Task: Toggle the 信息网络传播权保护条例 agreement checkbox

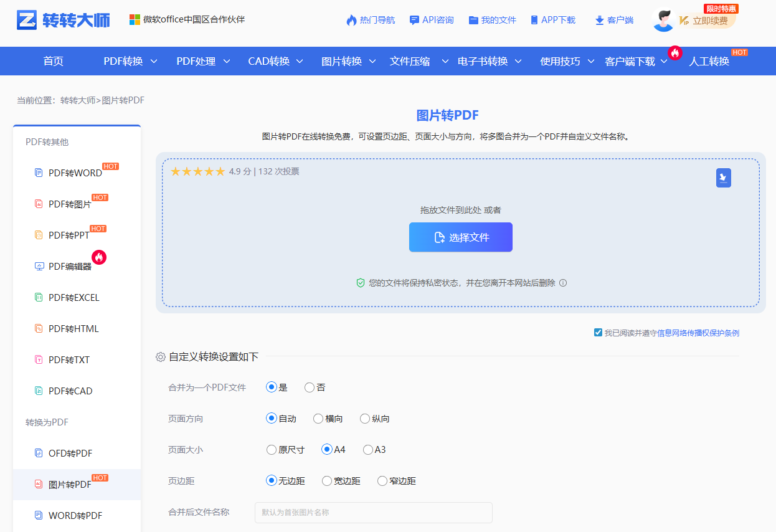Action: click(x=597, y=332)
